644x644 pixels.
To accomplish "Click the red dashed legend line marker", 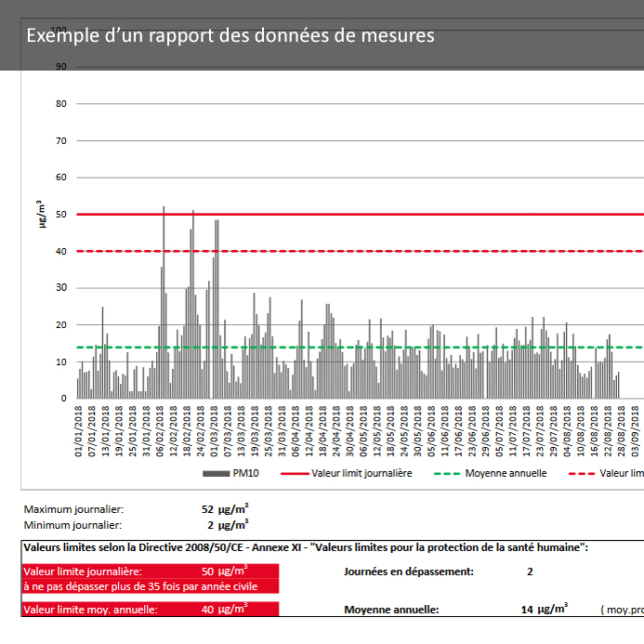I will (x=580, y=473).
